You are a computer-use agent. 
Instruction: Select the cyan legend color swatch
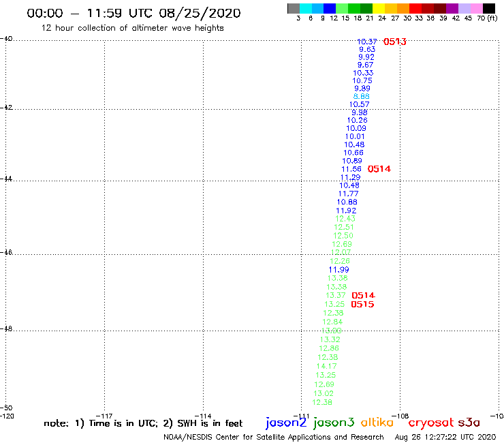(x=306, y=8)
